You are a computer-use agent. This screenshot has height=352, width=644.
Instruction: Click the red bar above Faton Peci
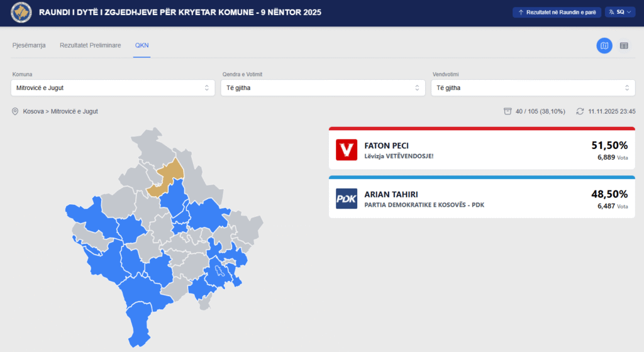(481, 128)
